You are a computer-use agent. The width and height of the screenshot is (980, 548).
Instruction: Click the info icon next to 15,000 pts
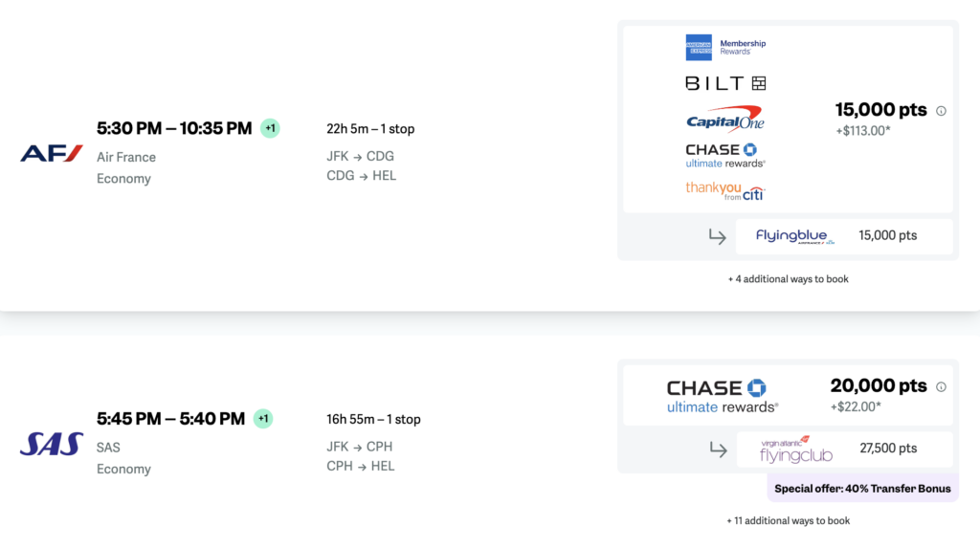click(941, 111)
